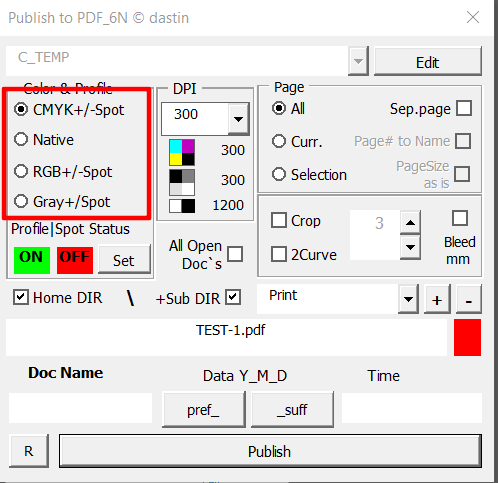Click the green ON profile status
Viewport: 498px width, 483px height.
pyautogui.click(x=32, y=260)
